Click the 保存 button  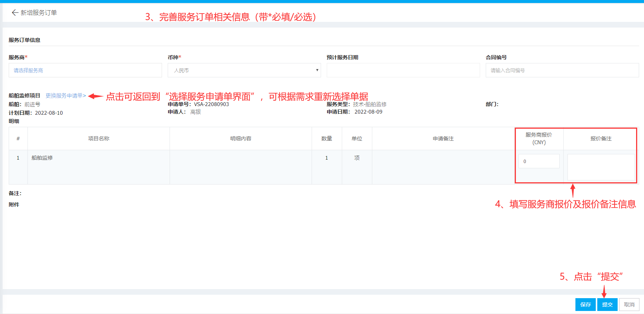(x=586, y=305)
